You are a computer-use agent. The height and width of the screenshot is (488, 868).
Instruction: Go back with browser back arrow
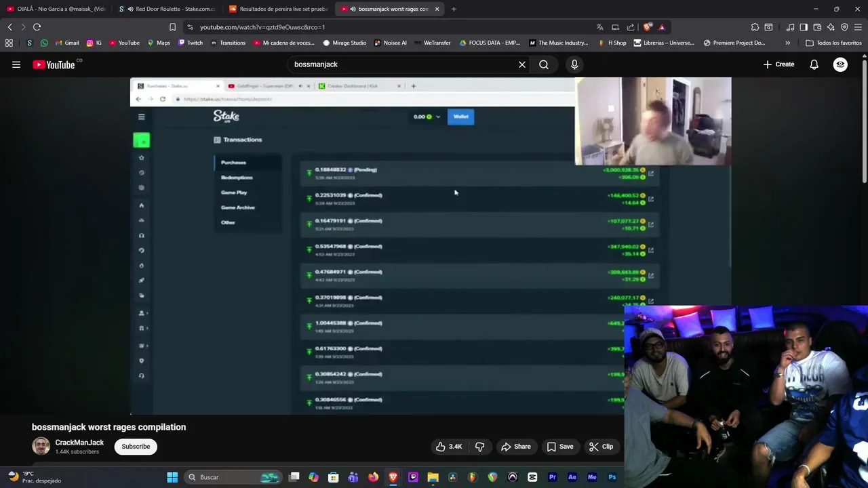9,27
